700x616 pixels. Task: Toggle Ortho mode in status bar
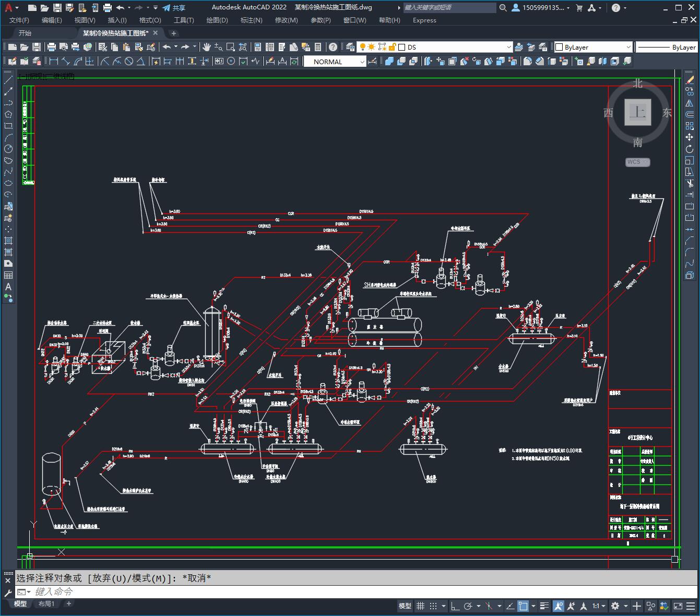pyautogui.click(x=455, y=606)
